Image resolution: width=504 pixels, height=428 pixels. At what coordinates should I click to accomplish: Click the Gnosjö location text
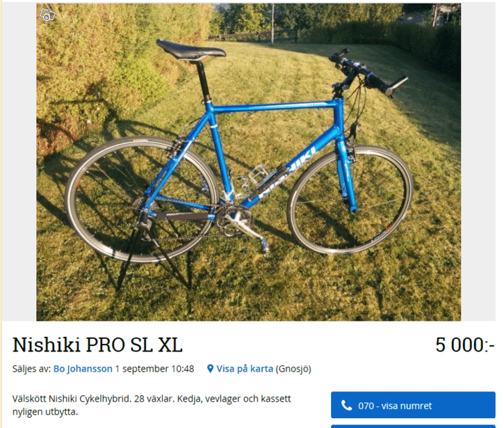point(293,369)
